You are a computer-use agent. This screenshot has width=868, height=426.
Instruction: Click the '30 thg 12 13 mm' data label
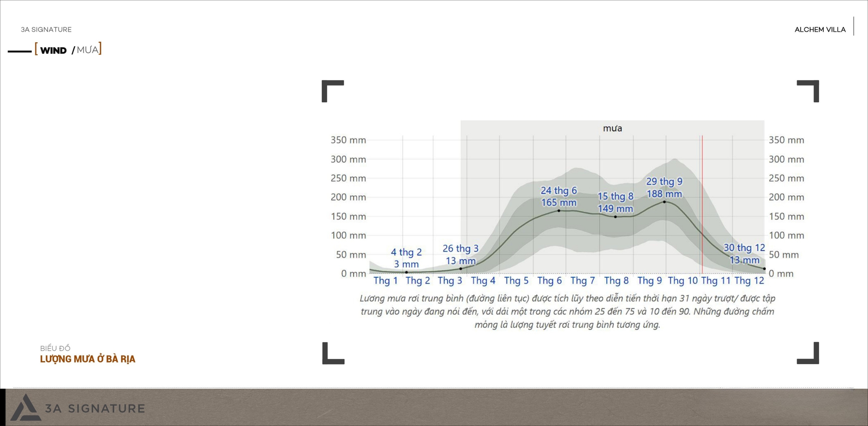tap(744, 254)
